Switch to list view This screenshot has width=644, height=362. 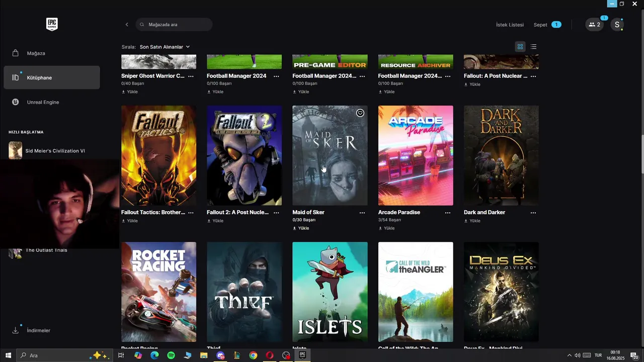tap(533, 47)
